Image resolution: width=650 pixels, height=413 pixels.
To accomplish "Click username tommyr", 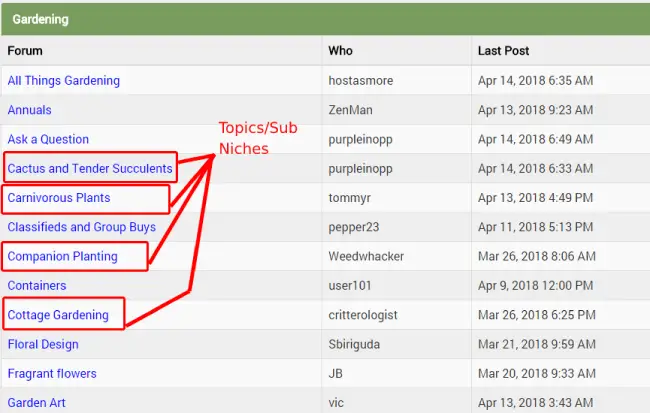I will tap(349, 198).
